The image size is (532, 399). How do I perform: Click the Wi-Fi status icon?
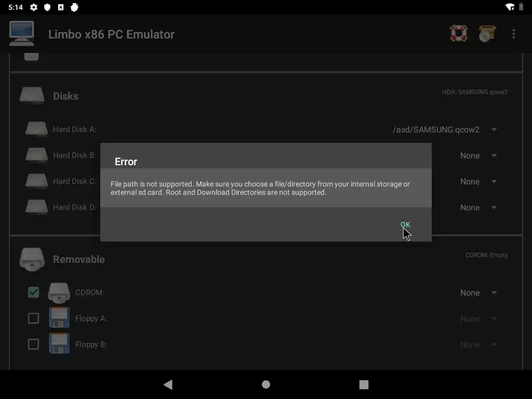(x=510, y=7)
